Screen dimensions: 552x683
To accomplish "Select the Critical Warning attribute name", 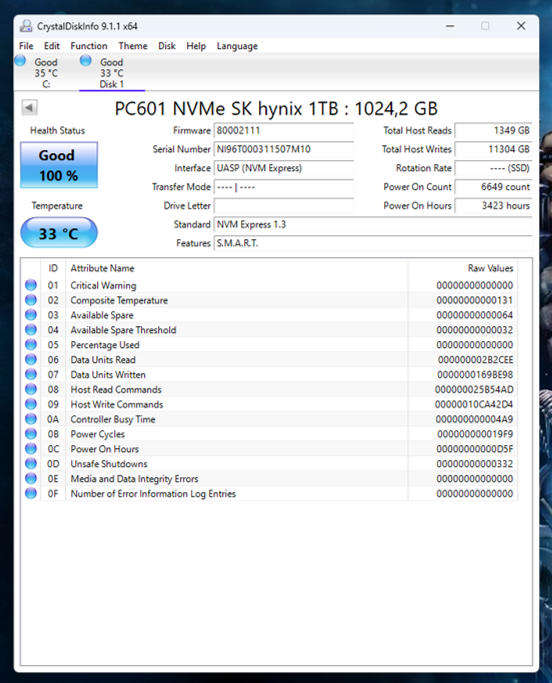I will (103, 285).
